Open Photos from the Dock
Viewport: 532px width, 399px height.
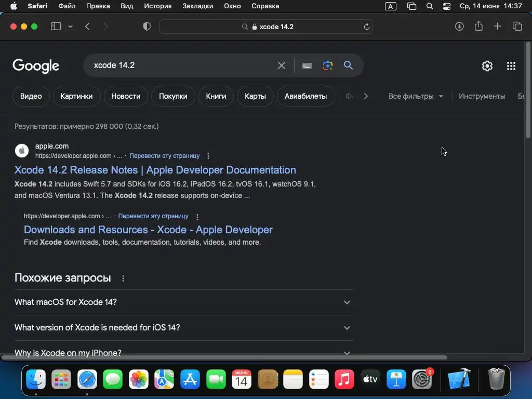pyautogui.click(x=138, y=379)
